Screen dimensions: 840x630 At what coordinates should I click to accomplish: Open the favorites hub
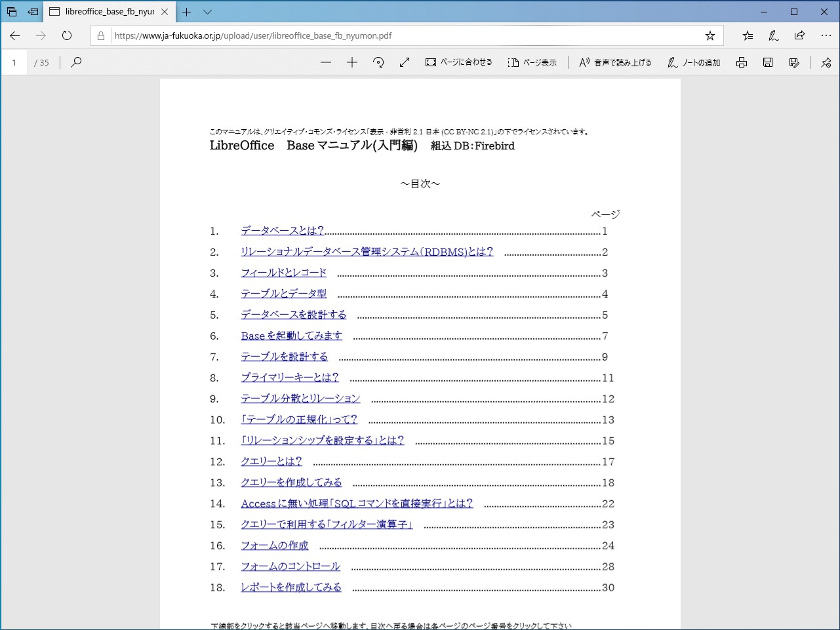point(748,35)
